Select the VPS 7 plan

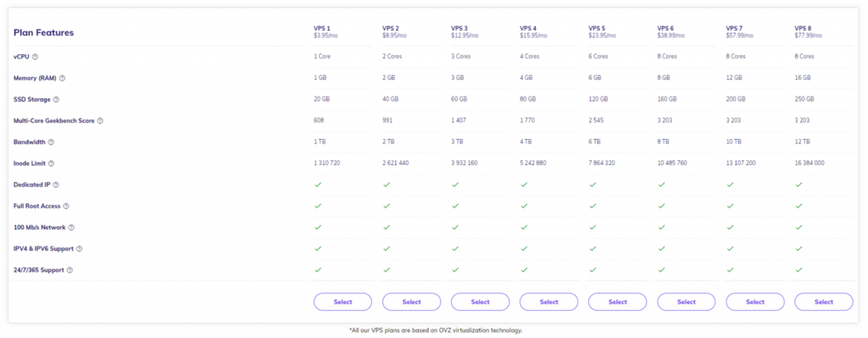[754, 302]
